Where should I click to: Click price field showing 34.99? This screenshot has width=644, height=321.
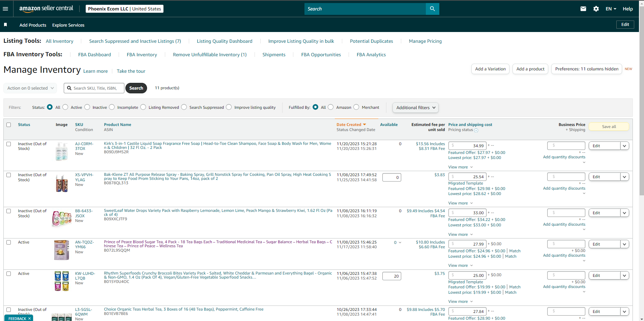pyautogui.click(x=467, y=146)
